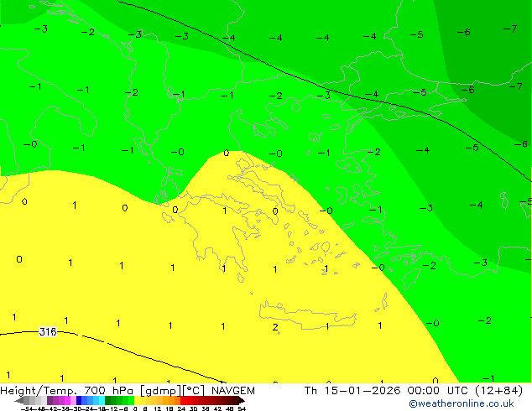Click the 54 label on the color scale
This screenshot has width=532, height=411.
pyautogui.click(x=242, y=408)
